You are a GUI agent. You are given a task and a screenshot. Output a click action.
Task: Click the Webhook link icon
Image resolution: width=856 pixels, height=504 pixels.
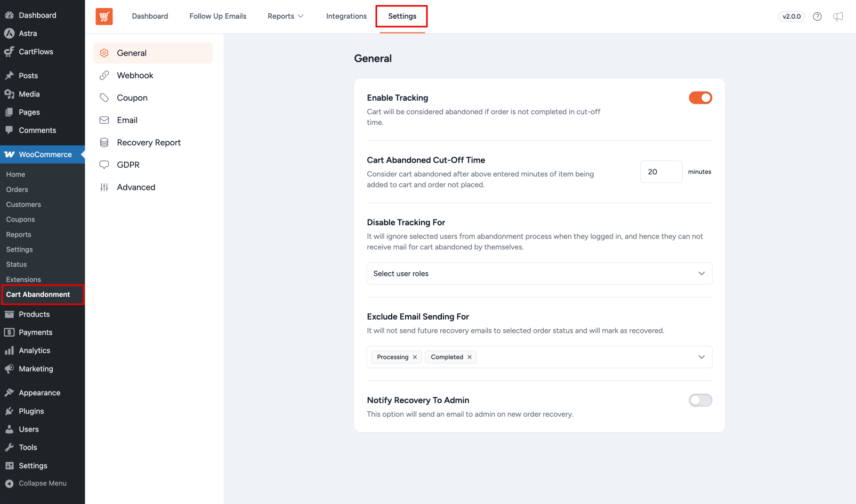104,76
